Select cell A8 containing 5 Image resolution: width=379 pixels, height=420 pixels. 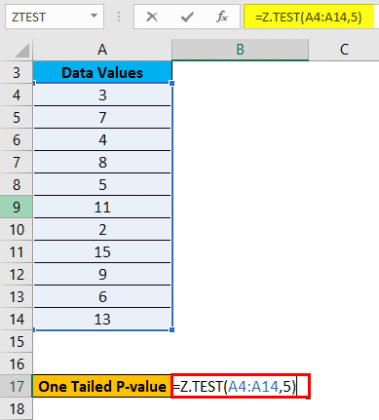102,185
